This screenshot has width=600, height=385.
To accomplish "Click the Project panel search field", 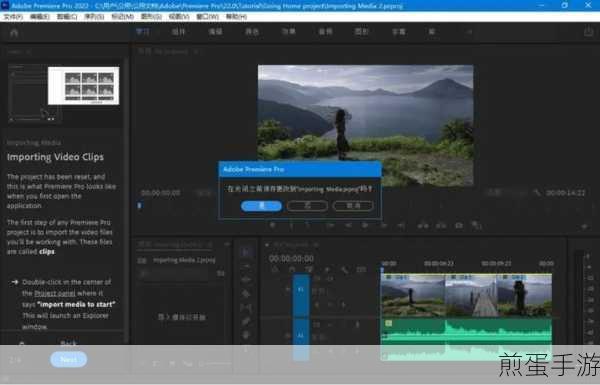I will (x=173, y=273).
